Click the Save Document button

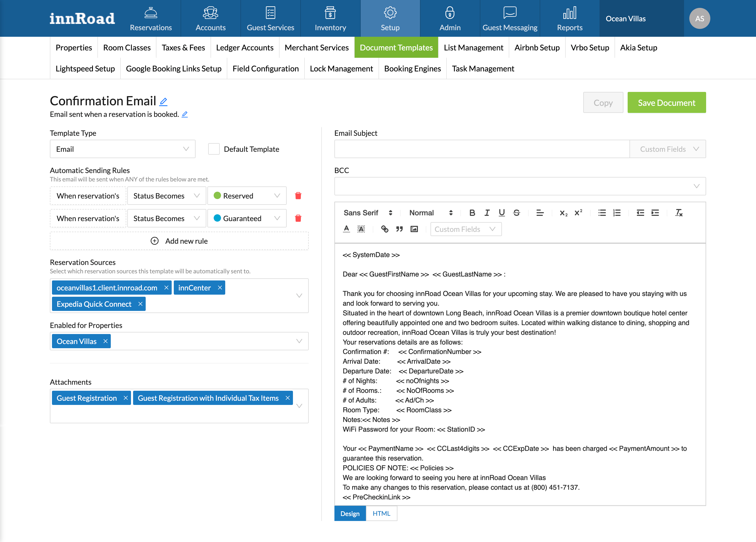coord(666,103)
